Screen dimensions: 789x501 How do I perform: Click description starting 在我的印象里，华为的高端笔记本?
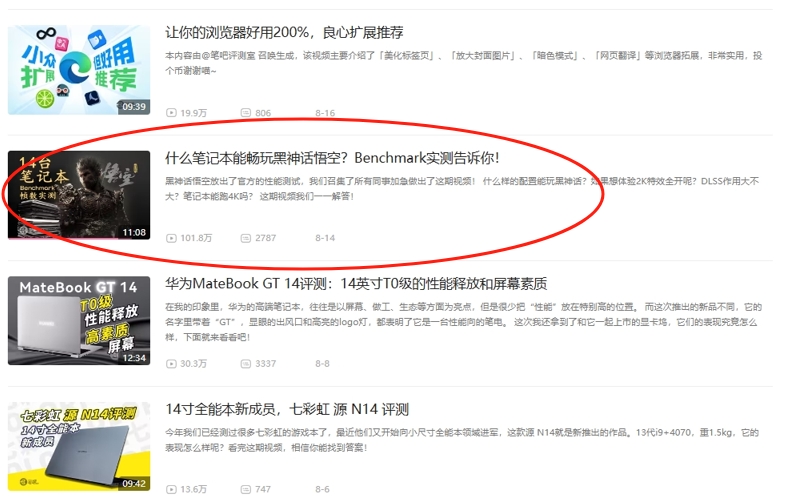(x=463, y=322)
